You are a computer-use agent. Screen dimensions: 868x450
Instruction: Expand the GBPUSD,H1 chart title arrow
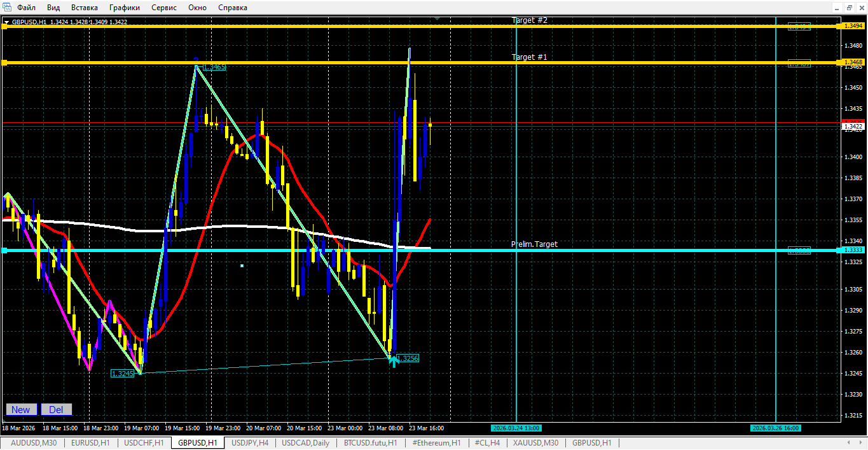(x=6, y=22)
